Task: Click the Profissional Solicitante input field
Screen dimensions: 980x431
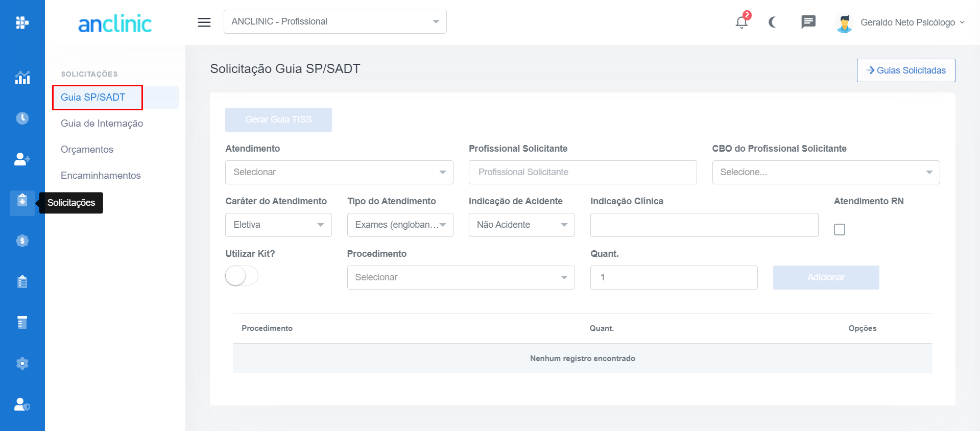Action: point(583,173)
